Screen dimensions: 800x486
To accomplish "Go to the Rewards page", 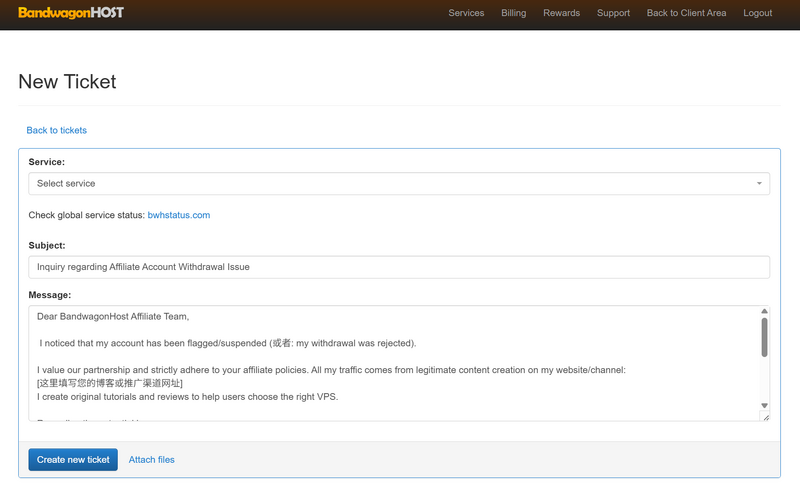I will click(561, 13).
